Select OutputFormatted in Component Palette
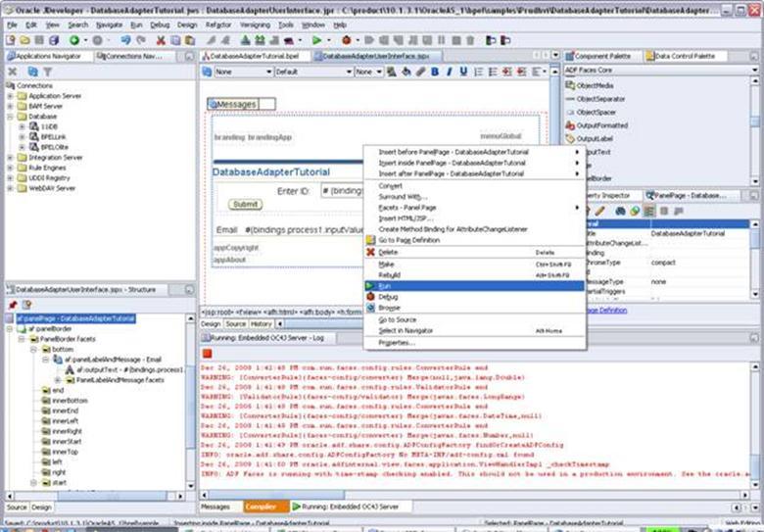Image resolution: width=764 pixels, height=532 pixels. coord(601,125)
